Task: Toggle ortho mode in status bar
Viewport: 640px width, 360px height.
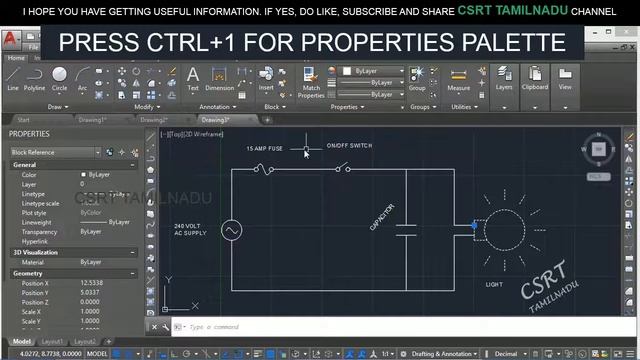Action: pyautogui.click(x=174, y=354)
